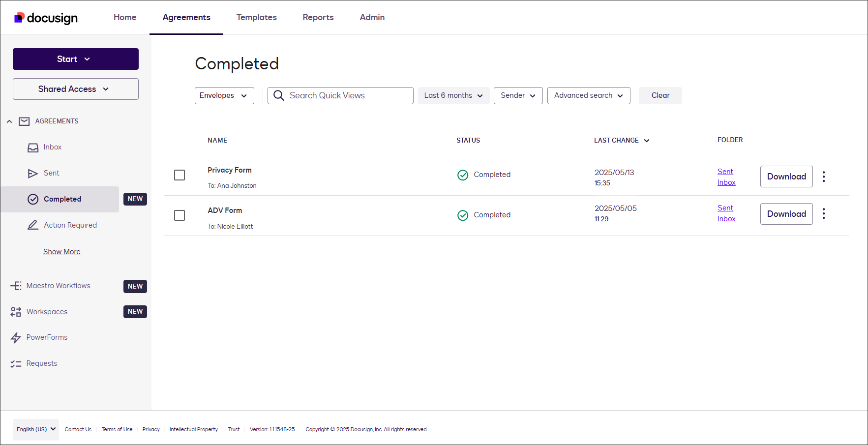The image size is (868, 445).
Task: Go to the Reports tab
Action: click(x=318, y=17)
